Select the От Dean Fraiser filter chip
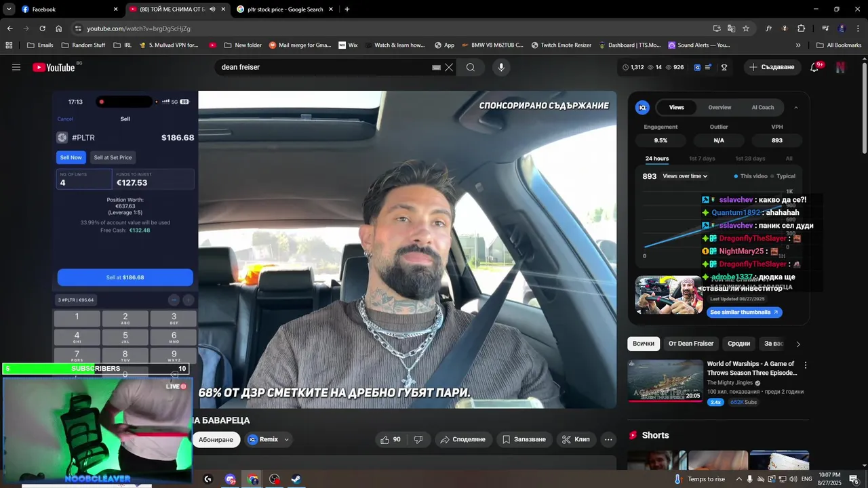This screenshot has height=488, width=868. pos(691,344)
